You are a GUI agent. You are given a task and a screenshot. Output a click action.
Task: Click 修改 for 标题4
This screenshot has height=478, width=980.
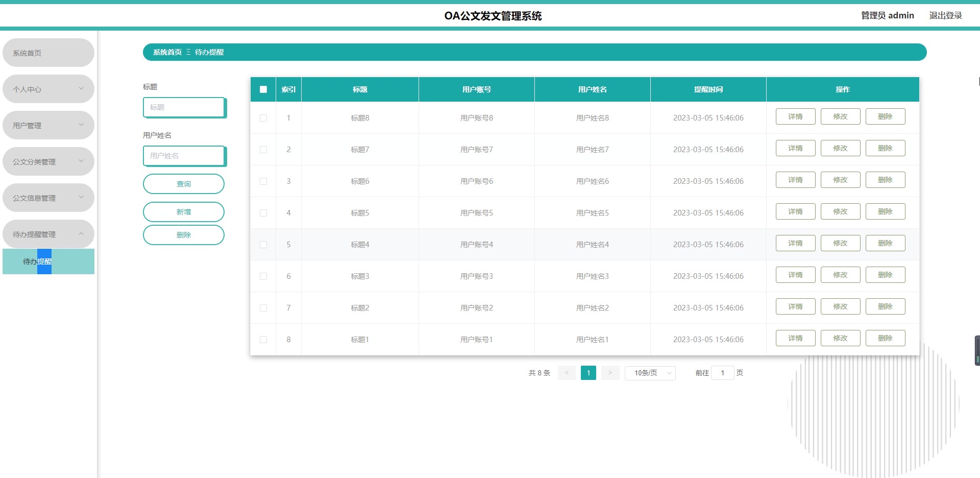840,243
